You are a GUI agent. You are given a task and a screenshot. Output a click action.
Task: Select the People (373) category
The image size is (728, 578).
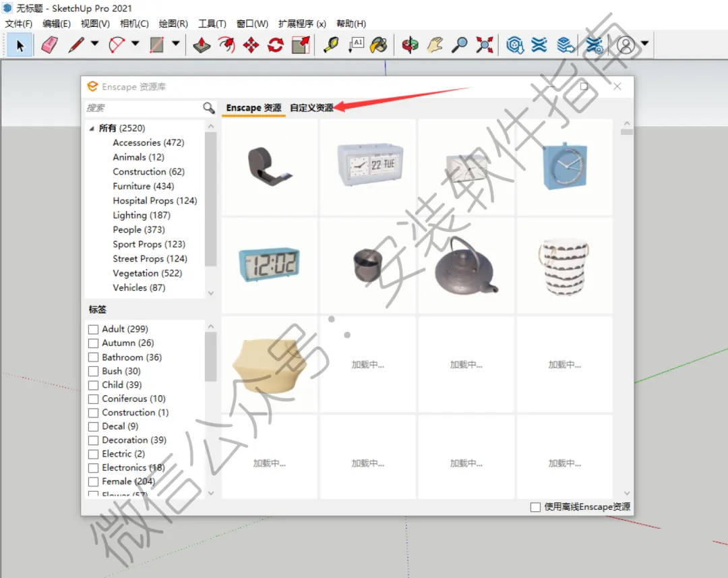[x=139, y=229]
